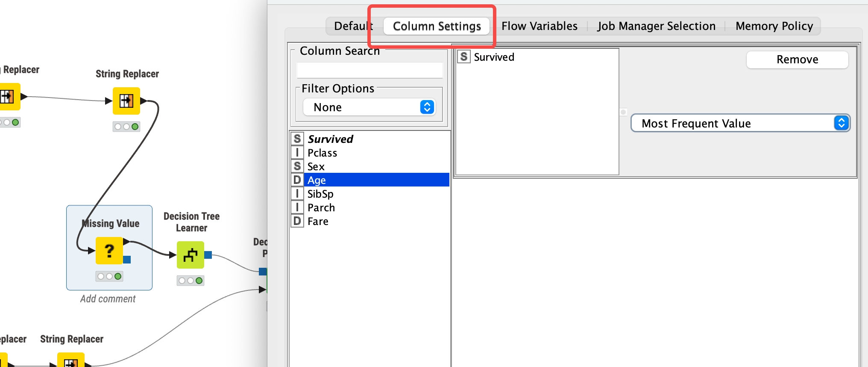Viewport: 868px width, 367px height.
Task: Click the upper String Replacer node icon
Action: (x=126, y=101)
